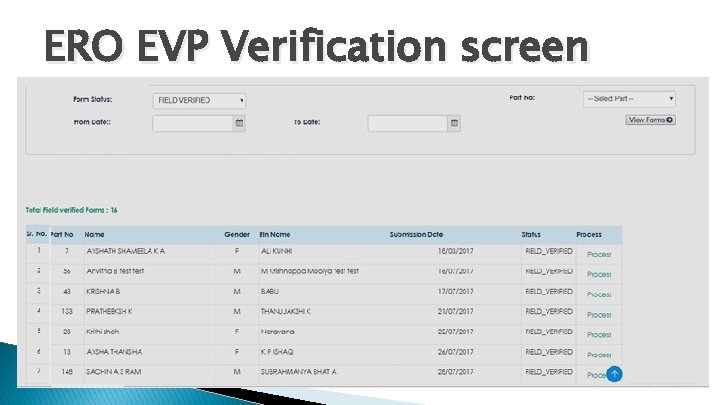Click submission date 26/07/2017
This screenshot has width=720, height=405.
(x=455, y=352)
